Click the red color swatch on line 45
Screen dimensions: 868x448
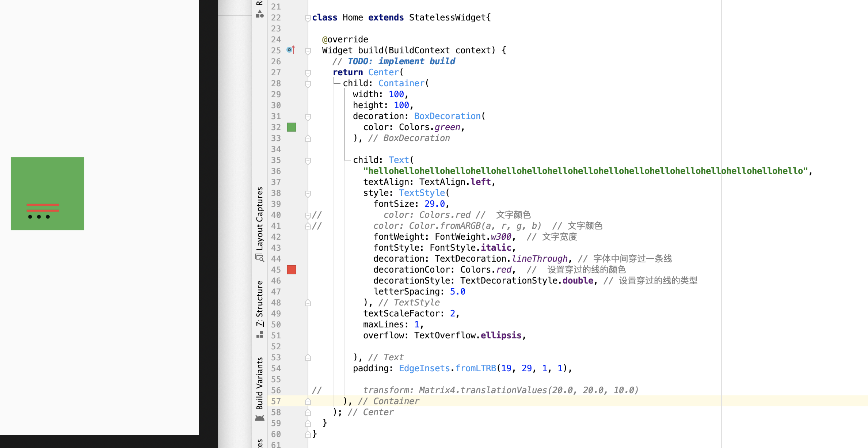point(292,270)
